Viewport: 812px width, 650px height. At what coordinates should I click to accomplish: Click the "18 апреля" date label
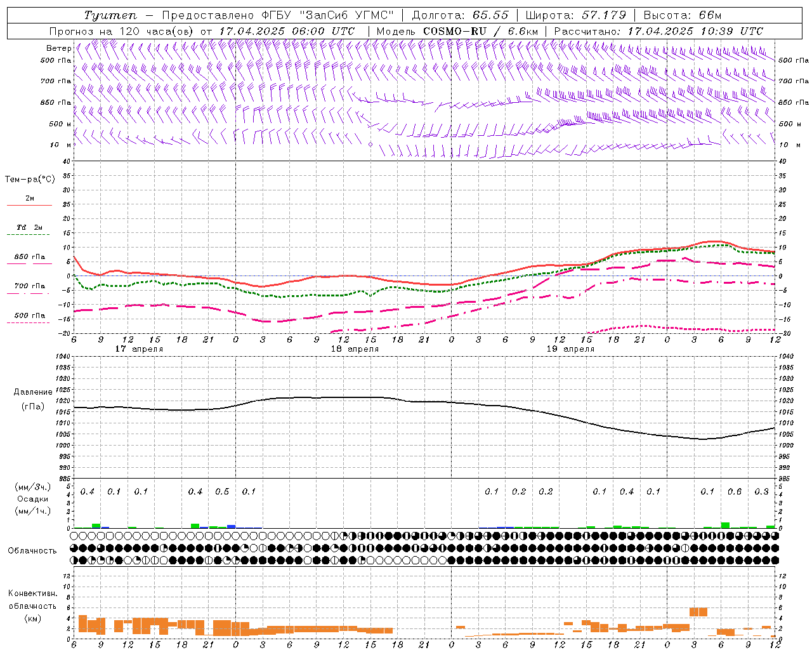tap(355, 349)
